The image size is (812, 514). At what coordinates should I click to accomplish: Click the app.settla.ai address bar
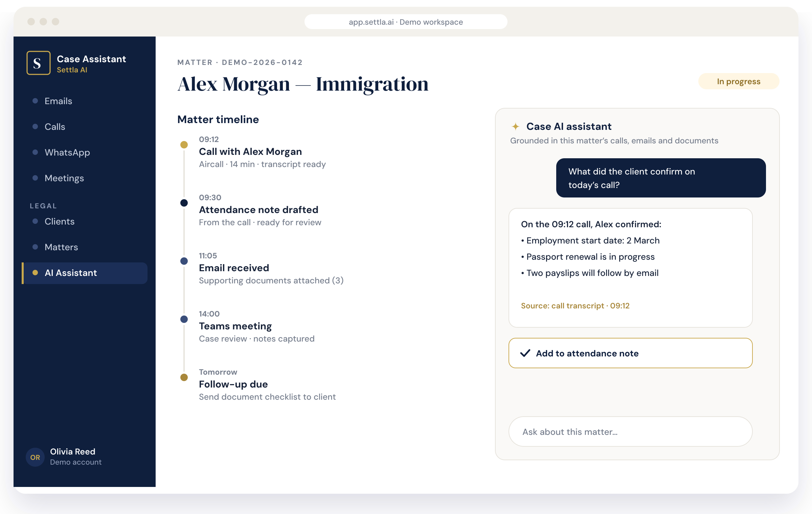(x=406, y=22)
